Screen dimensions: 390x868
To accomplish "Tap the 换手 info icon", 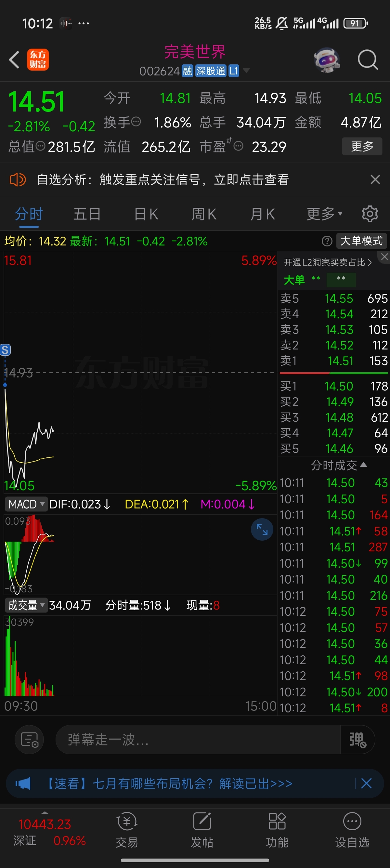I will 136,122.
